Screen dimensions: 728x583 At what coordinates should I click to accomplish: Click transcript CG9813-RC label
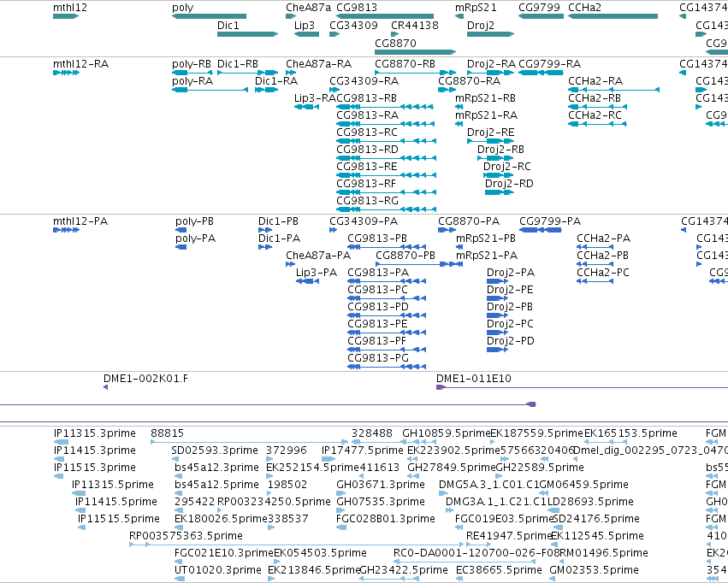coord(367,132)
